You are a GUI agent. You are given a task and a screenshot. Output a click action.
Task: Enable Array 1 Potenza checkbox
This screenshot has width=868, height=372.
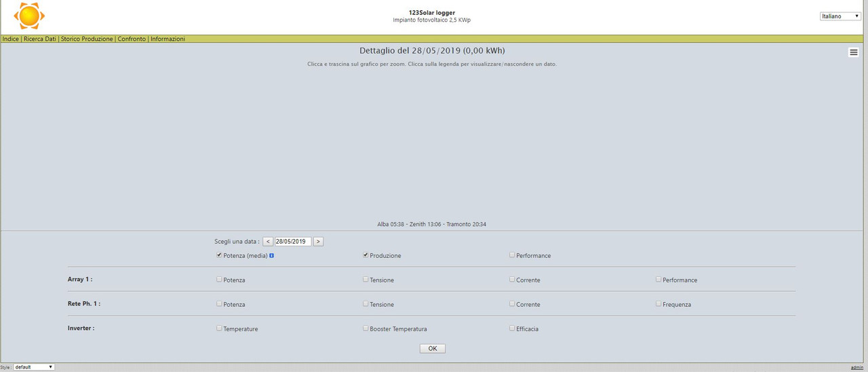pos(219,279)
